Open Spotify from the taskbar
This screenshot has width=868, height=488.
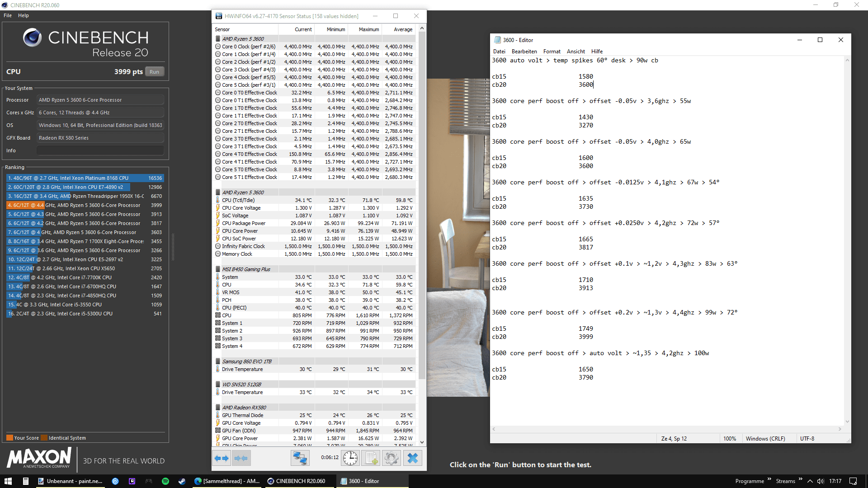(165, 481)
